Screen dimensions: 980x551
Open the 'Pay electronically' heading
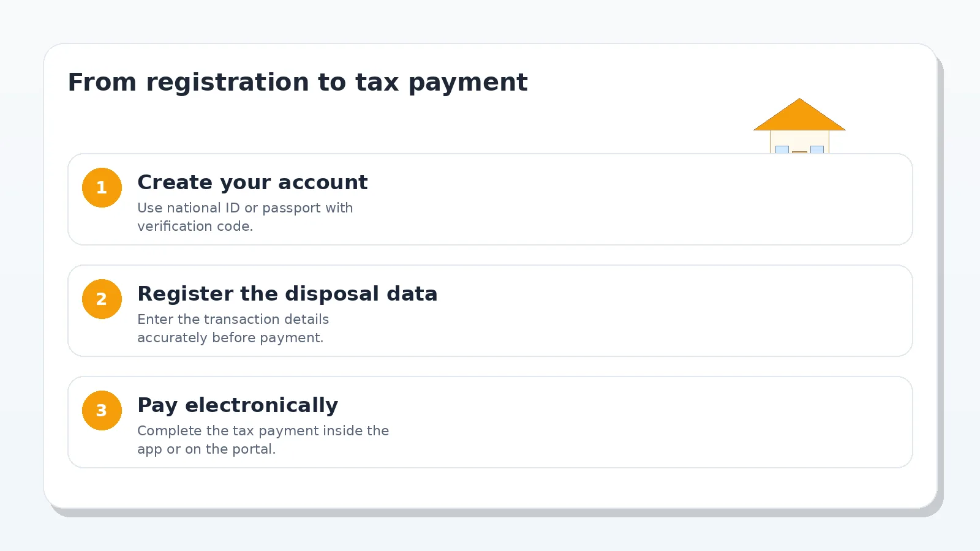coord(238,405)
